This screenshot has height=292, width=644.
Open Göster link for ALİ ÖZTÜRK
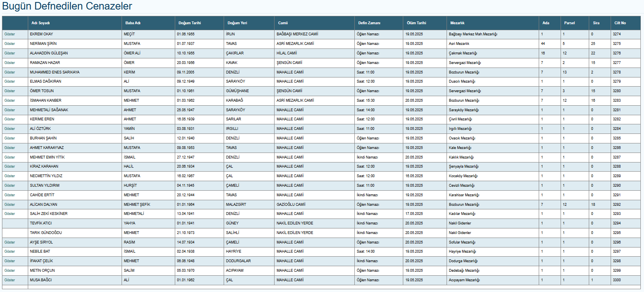click(x=10, y=129)
